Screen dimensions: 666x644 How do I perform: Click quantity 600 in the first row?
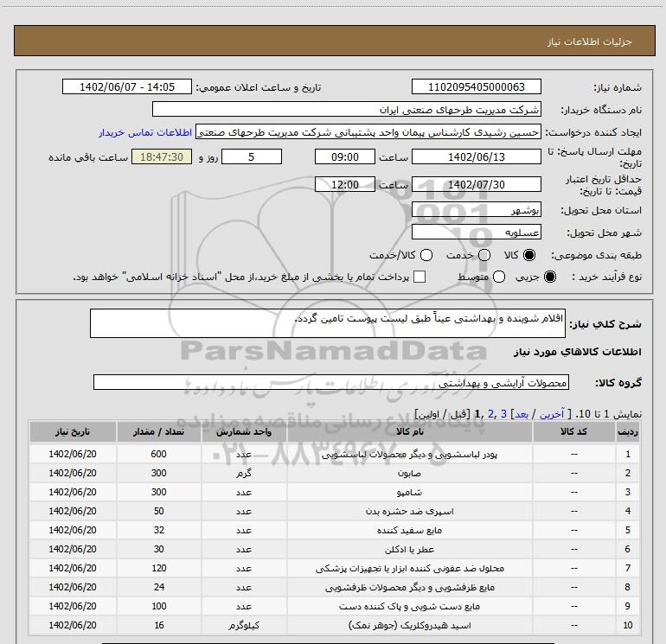click(x=158, y=454)
